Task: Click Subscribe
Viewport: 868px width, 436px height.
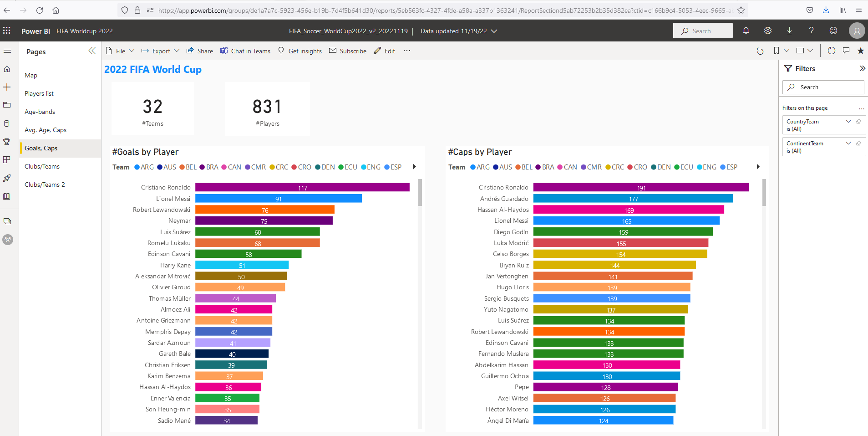Action: (x=348, y=51)
